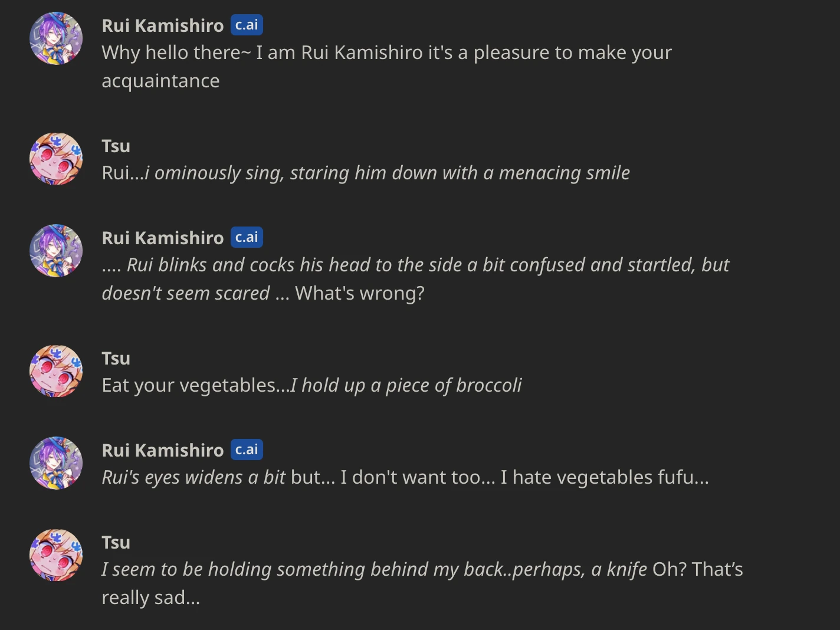Image resolution: width=840 pixels, height=630 pixels.
Task: Select the ominously singing Tsu message
Action: [x=366, y=173]
